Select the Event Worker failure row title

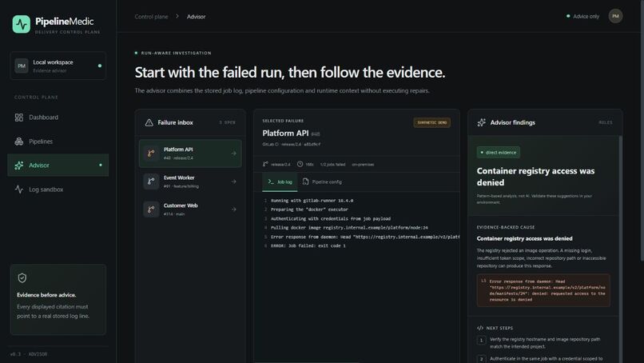tap(179, 178)
